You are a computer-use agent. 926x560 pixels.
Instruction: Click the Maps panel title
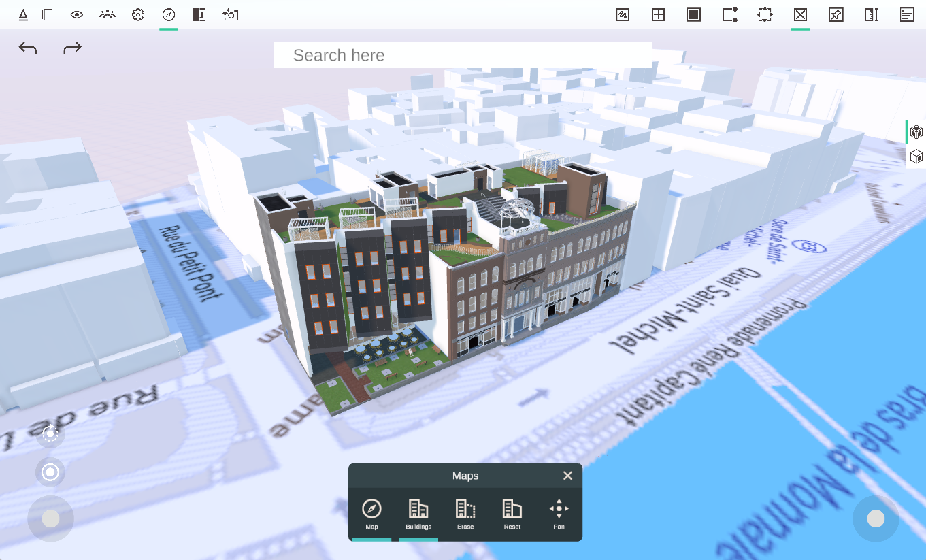(x=465, y=476)
